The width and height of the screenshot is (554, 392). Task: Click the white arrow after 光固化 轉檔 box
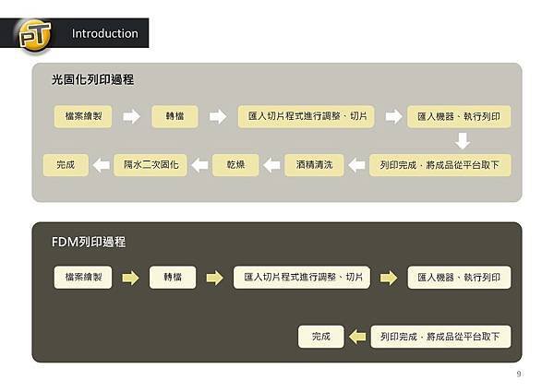point(218,116)
